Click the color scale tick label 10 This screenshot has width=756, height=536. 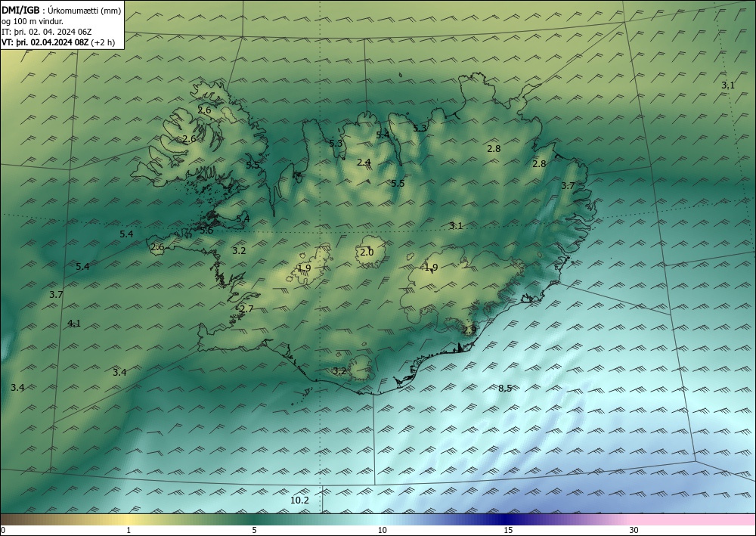pos(382,530)
